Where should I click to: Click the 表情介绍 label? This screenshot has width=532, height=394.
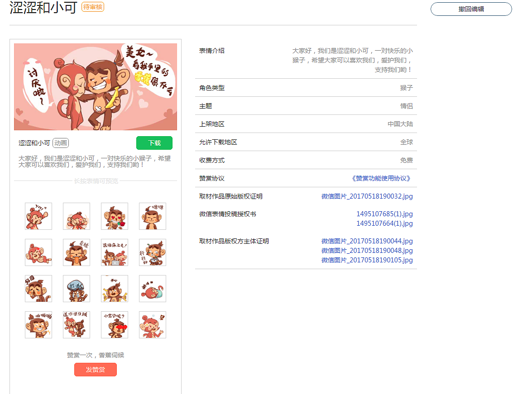[212, 51]
